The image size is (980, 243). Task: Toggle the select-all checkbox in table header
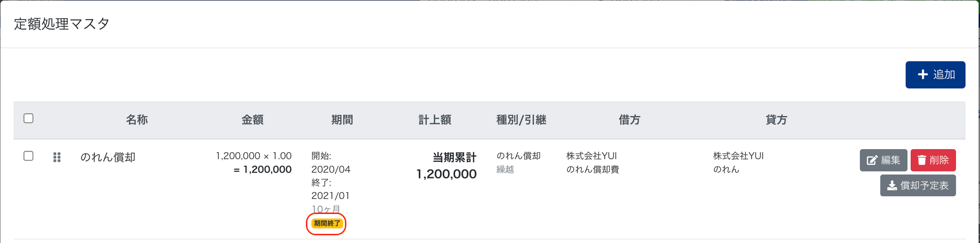(x=29, y=118)
